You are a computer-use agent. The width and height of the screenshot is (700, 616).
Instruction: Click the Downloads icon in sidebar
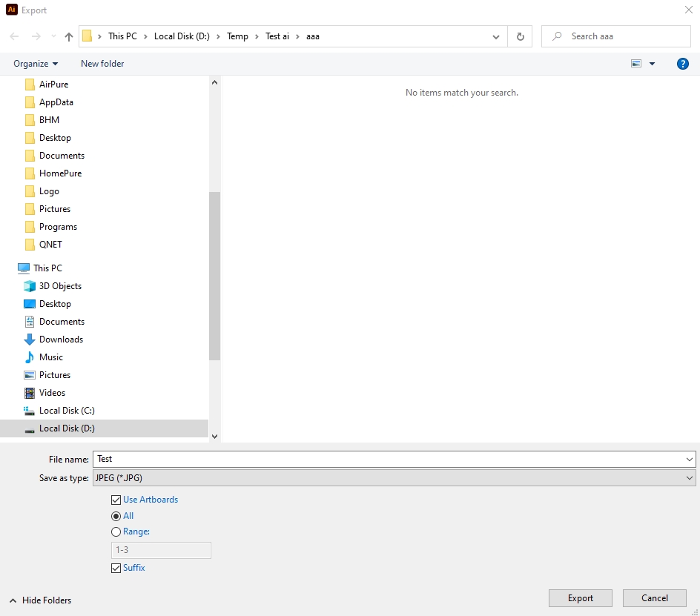(28, 340)
